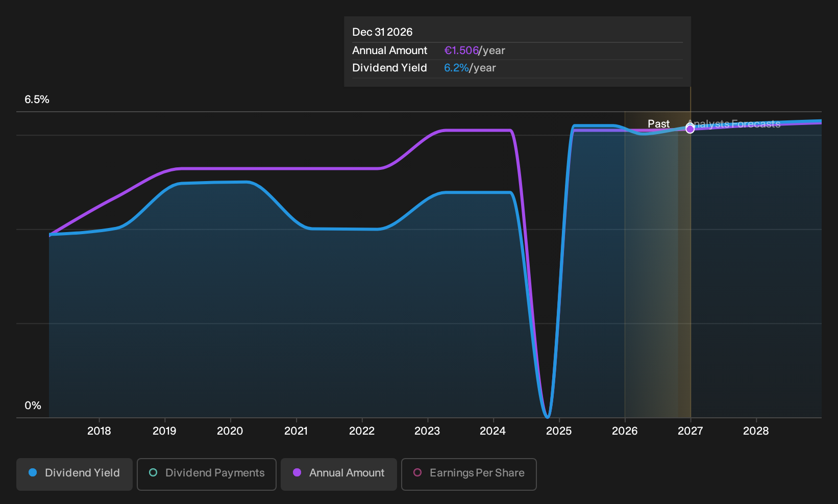Viewport: 838px width, 504px height.
Task: Click the 6.5% y-axis label
Action: click(37, 99)
